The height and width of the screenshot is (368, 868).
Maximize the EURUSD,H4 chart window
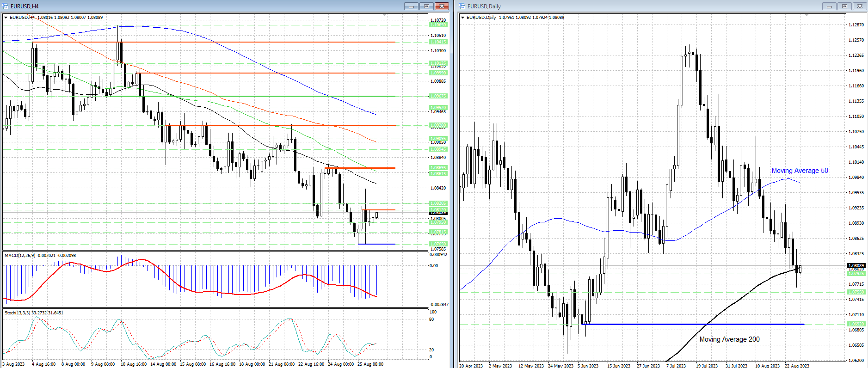point(426,6)
